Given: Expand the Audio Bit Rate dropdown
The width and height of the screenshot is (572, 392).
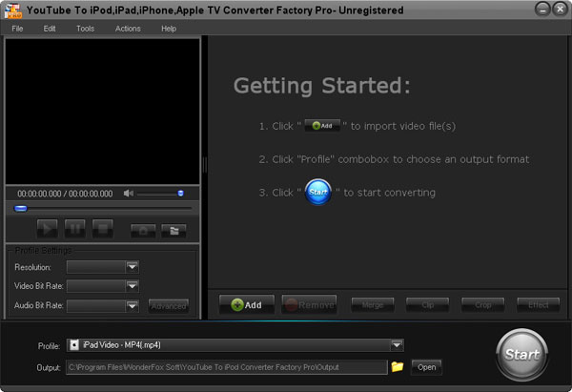Looking at the screenshot, I should click(x=133, y=305).
